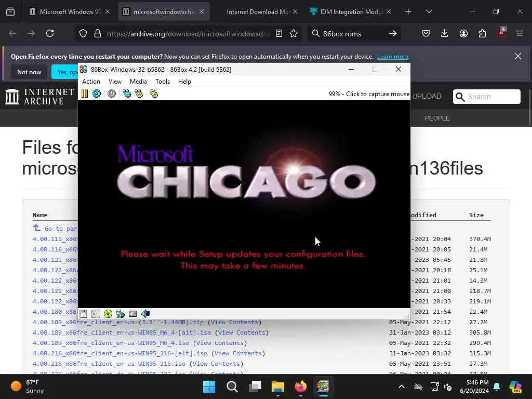Open Windows taskbar search
The height and width of the screenshot is (399, 532).
[x=232, y=387]
